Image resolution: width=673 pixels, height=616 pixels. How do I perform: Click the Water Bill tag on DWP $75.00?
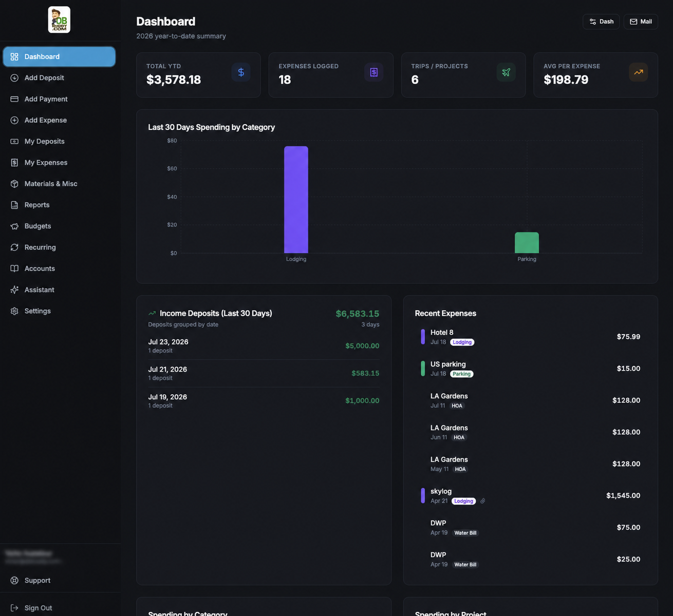[x=465, y=533]
